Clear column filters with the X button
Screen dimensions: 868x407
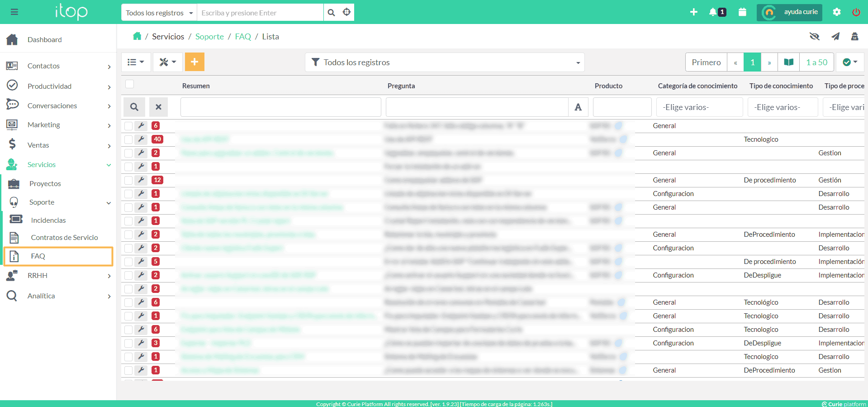pos(158,107)
